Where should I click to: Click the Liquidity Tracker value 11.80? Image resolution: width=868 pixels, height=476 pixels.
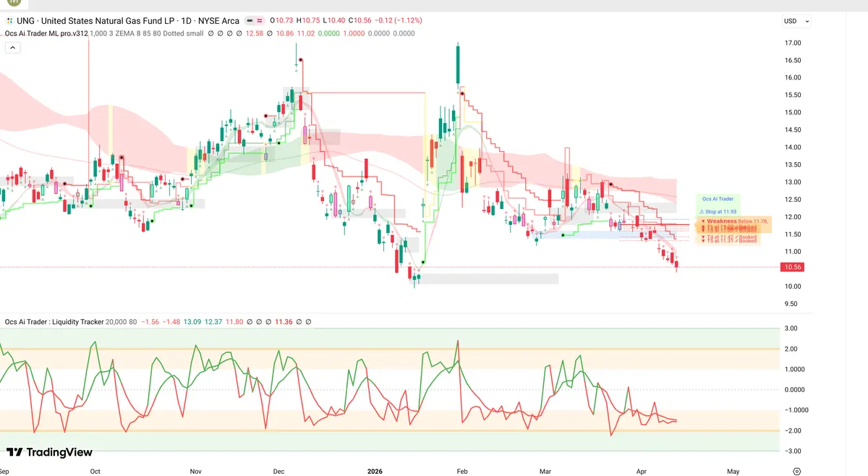click(236, 322)
